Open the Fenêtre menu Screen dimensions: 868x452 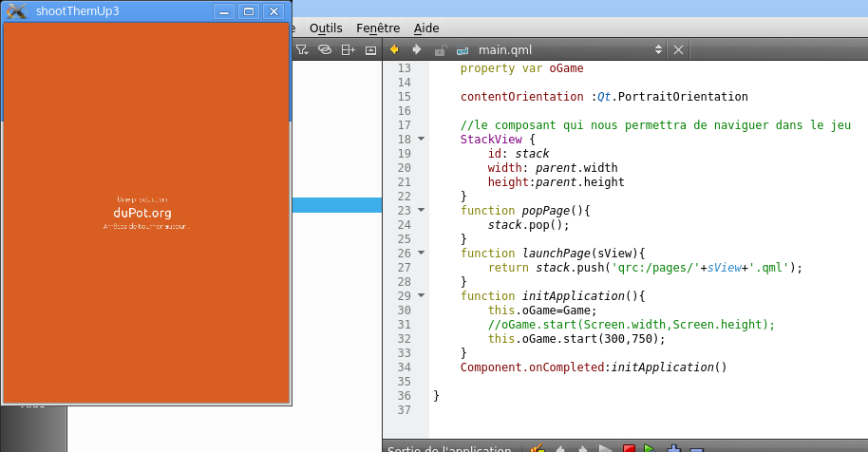(x=378, y=28)
